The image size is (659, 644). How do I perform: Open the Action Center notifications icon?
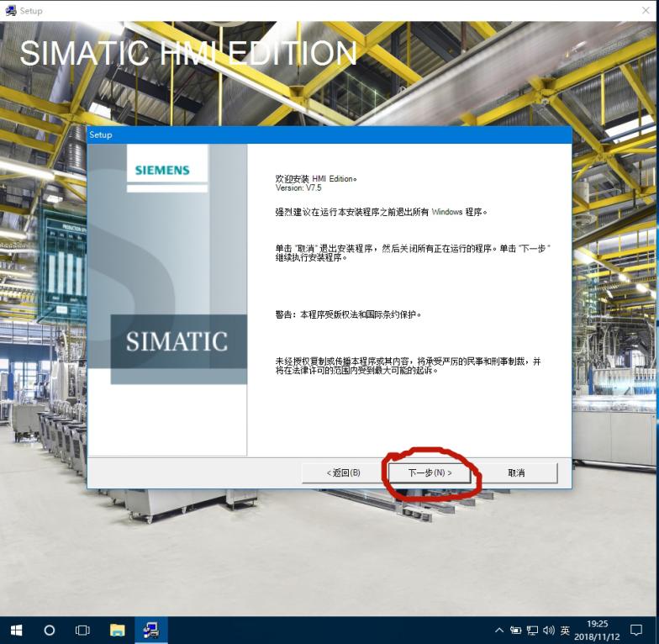pos(636,631)
